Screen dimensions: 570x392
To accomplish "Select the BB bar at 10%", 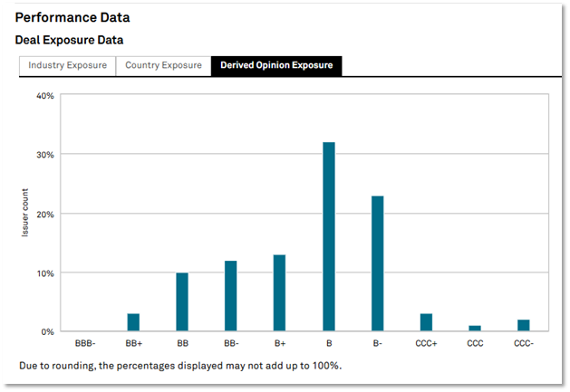I will click(x=182, y=302).
